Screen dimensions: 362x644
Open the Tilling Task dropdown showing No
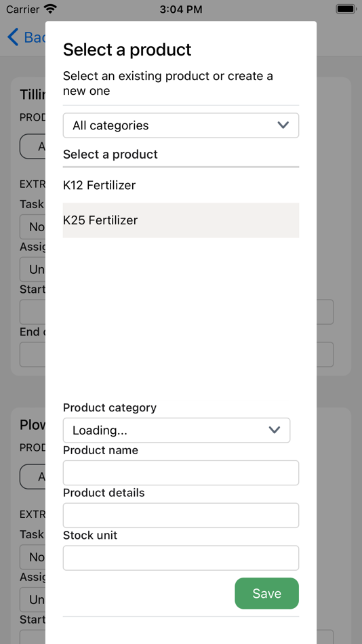tap(33, 226)
